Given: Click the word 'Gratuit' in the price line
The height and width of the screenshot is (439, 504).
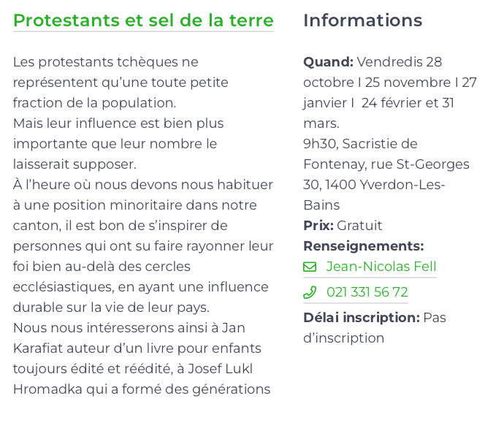Looking at the screenshot, I should [x=359, y=226].
